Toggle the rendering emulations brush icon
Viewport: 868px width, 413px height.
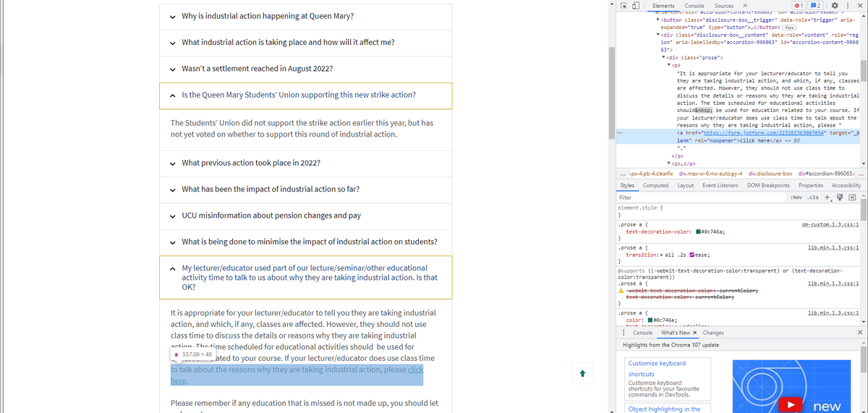841,197
